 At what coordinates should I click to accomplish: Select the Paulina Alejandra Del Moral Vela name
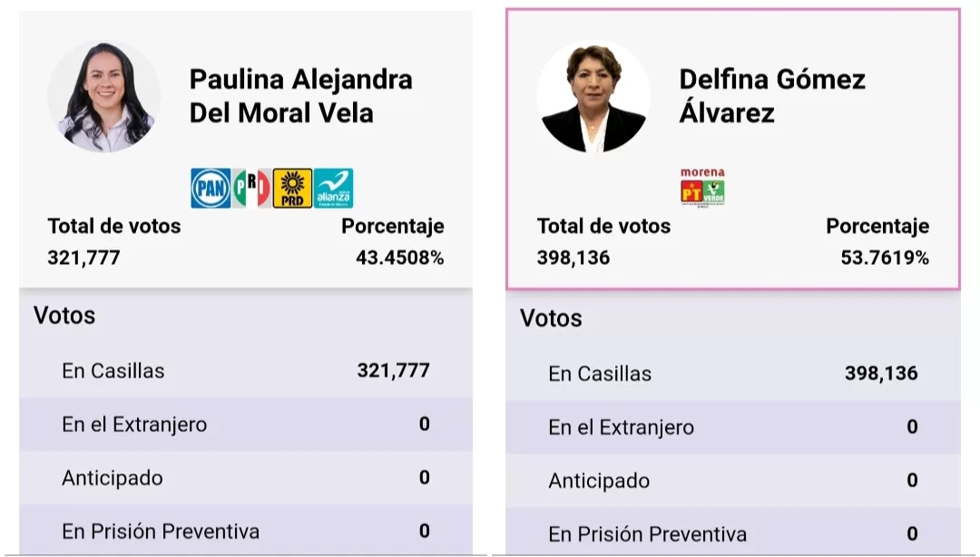click(x=300, y=96)
